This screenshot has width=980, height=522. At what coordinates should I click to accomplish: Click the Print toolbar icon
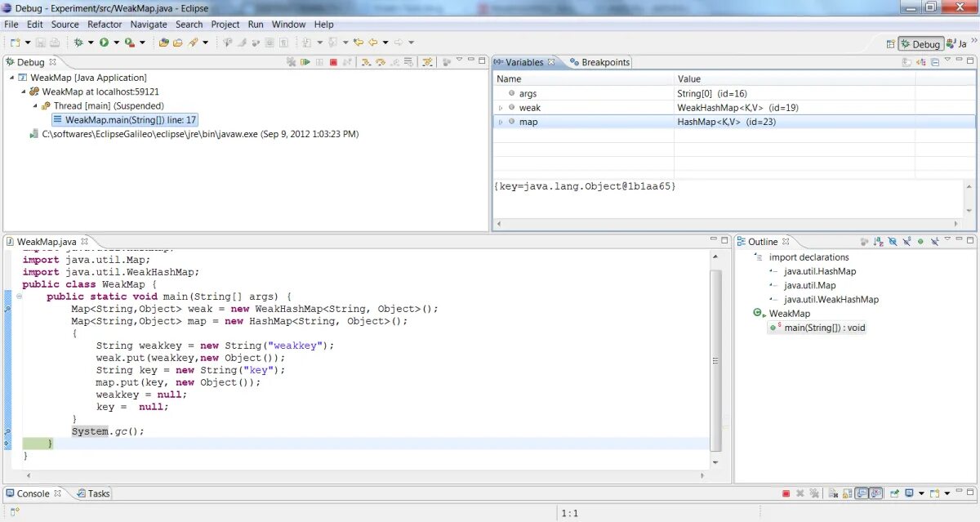tap(54, 42)
